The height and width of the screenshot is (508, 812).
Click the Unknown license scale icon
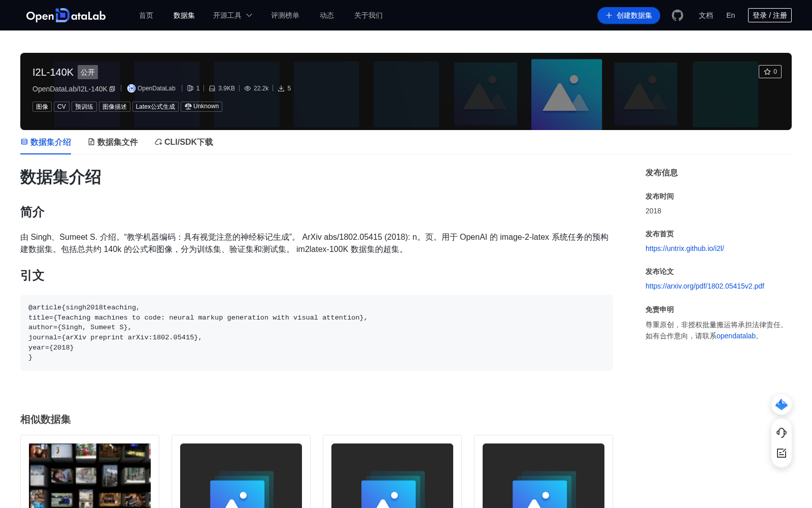[x=188, y=106]
